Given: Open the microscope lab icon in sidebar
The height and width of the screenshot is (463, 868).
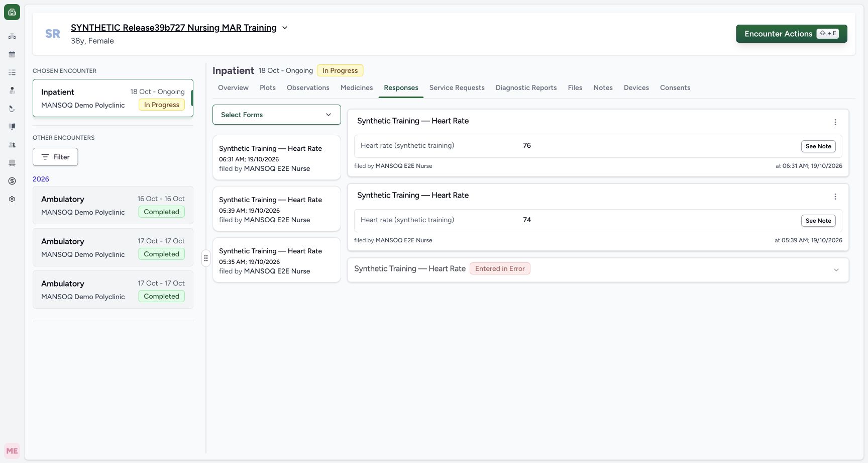Looking at the screenshot, I should coord(12,109).
